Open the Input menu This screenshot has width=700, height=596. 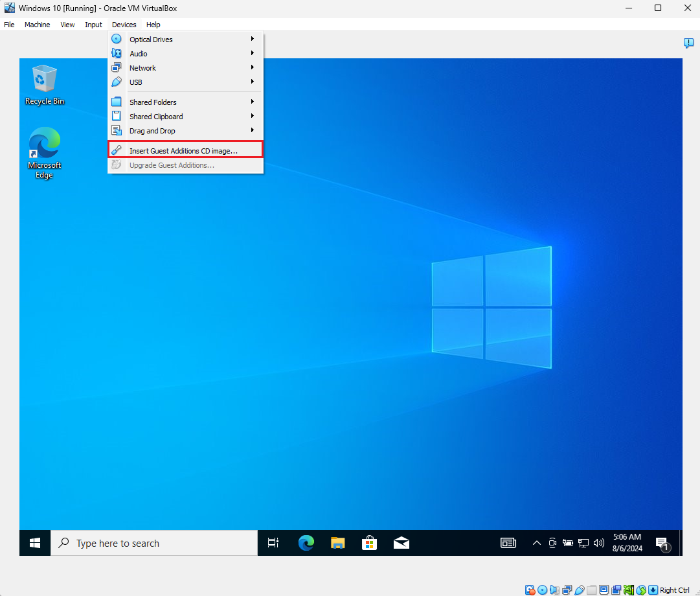click(x=93, y=25)
